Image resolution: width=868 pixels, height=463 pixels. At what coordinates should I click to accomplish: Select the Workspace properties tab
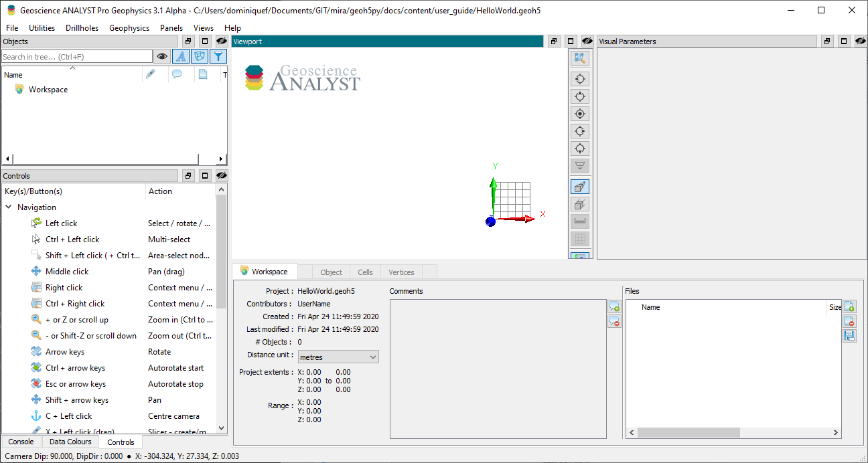[265, 272]
